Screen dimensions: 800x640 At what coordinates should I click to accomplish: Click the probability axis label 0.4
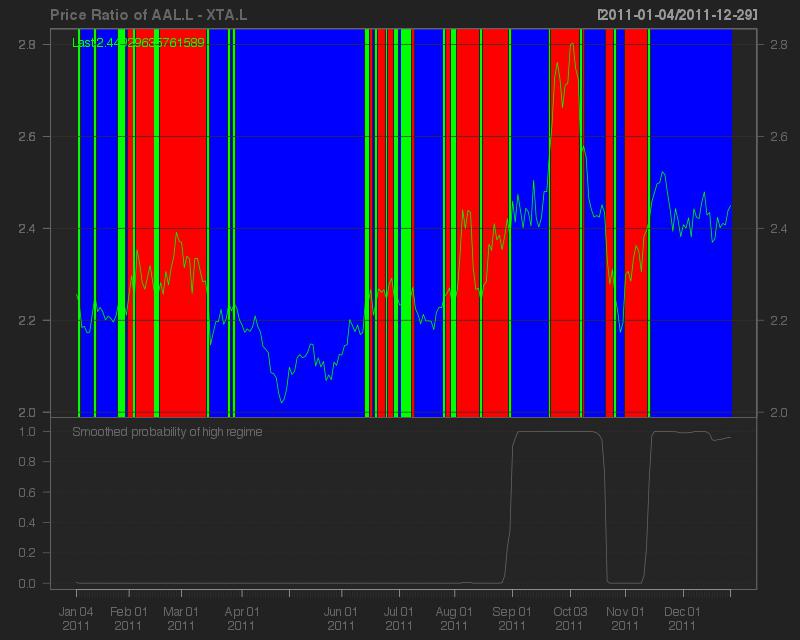coord(27,522)
